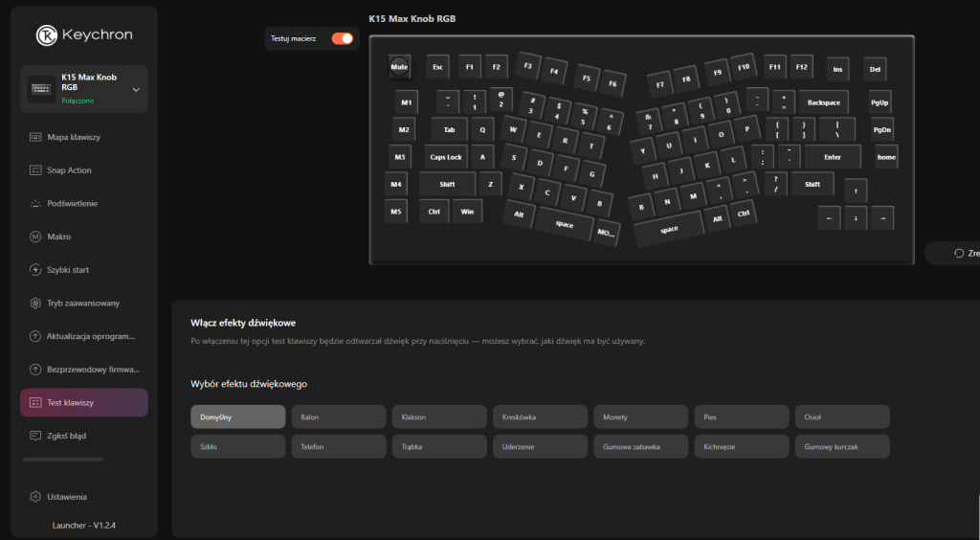Go to Makro menu item
980x540 pixels.
[x=59, y=236]
